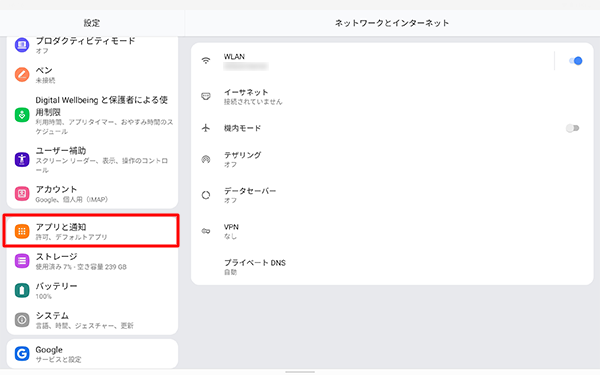Open ユーザー補助 settings entry
The height and width of the screenshot is (375, 600).
(x=92, y=160)
